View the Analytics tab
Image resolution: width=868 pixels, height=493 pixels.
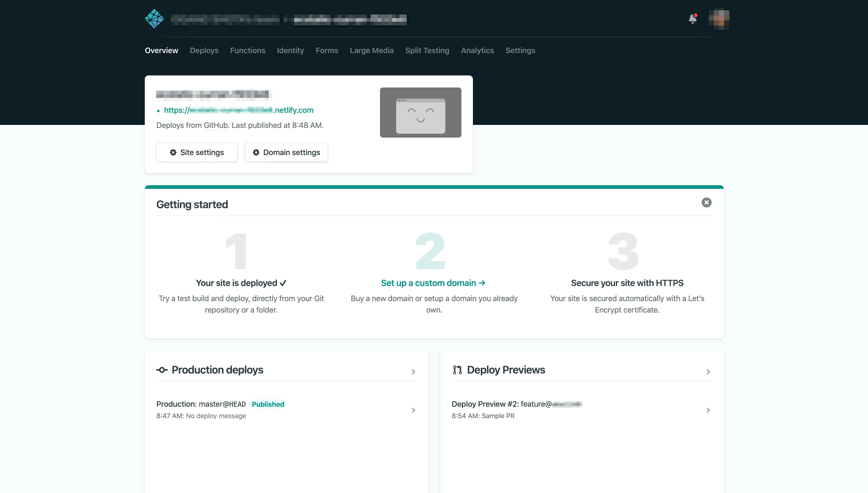(x=477, y=50)
